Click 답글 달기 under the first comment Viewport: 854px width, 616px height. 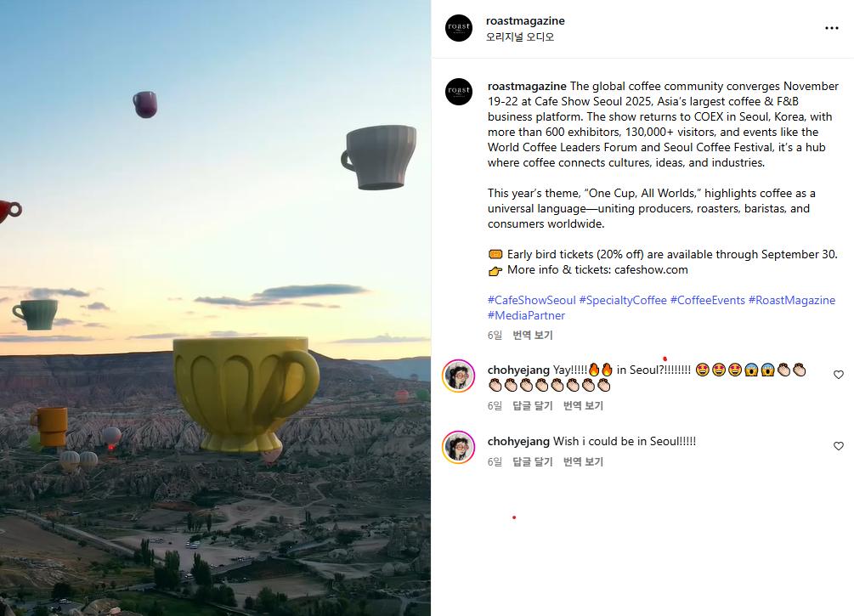point(533,406)
